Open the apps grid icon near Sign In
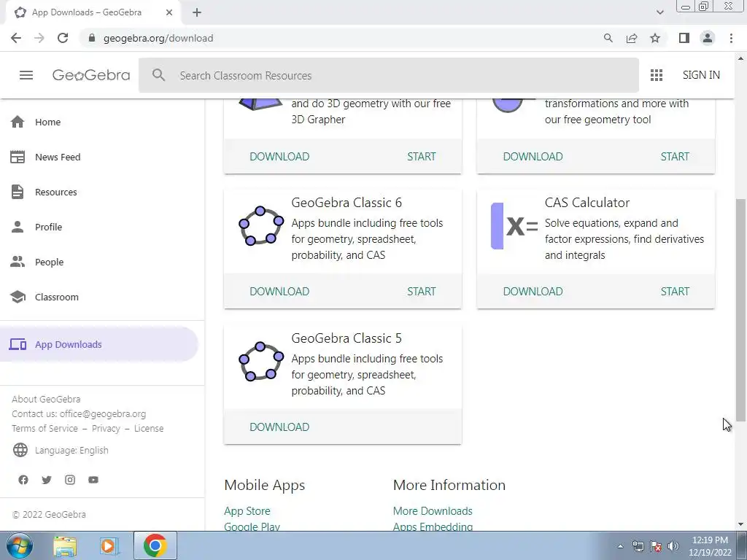Viewport: 747px width, 560px height. pos(657,75)
